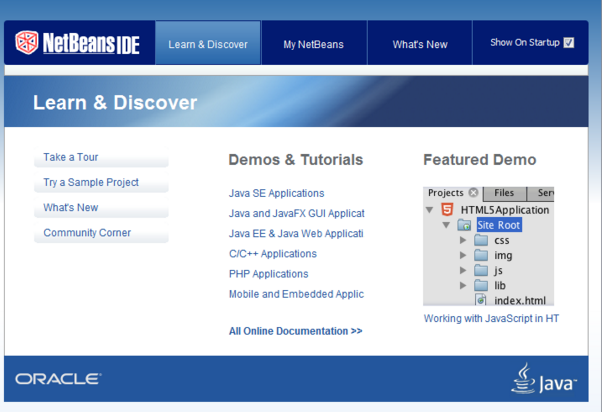The height and width of the screenshot is (412, 602).
Task: Select index.html in the tree
Action: (520, 300)
